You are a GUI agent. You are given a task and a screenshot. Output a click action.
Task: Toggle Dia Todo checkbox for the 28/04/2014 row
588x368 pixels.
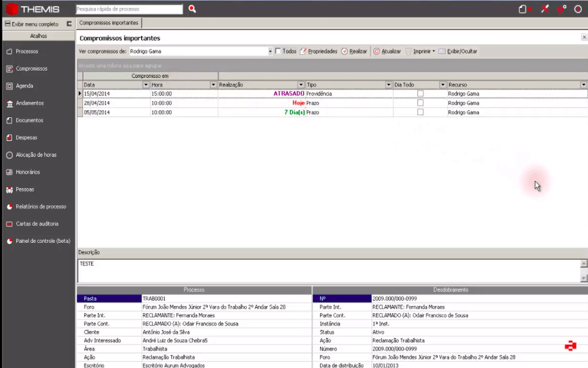(x=420, y=103)
